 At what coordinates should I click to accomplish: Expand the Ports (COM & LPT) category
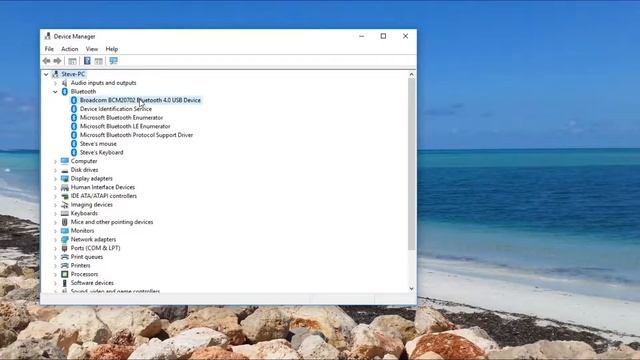tap(55, 248)
